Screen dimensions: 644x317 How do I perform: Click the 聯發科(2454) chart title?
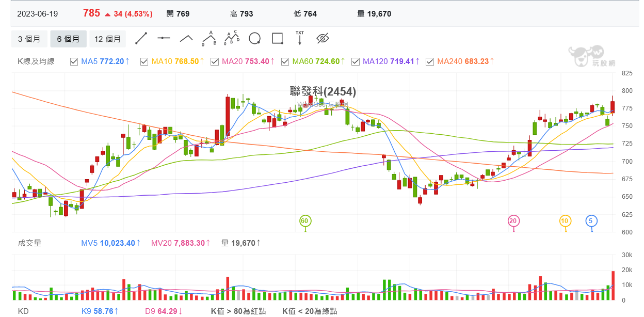[323, 91]
